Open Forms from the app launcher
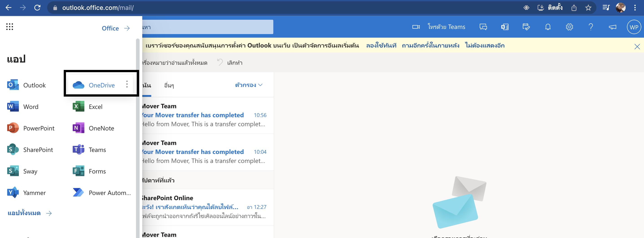Viewport: 644px width, 238px height. 89,171
